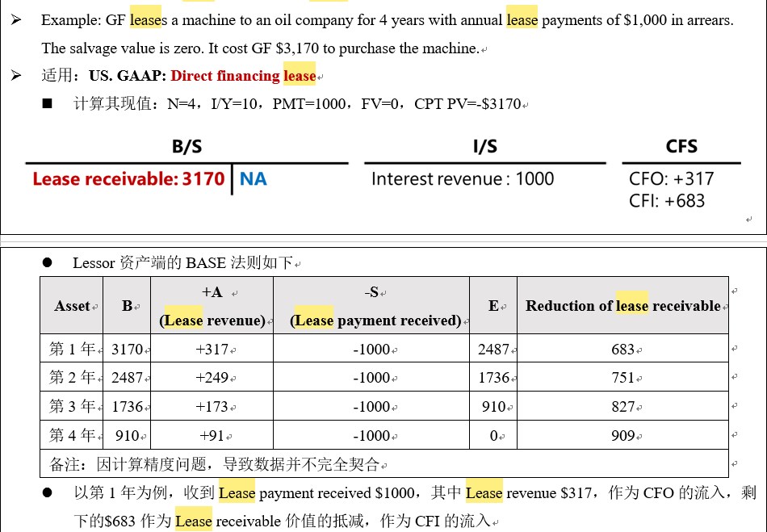This screenshot has height=532, width=767.
Task: Click the 909 reduction cell
Action: pyautogui.click(x=622, y=435)
